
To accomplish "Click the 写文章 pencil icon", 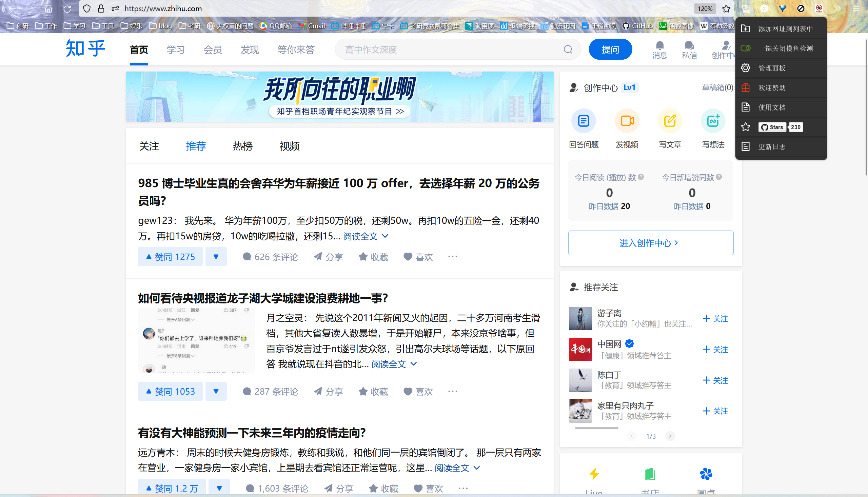I will tap(670, 121).
